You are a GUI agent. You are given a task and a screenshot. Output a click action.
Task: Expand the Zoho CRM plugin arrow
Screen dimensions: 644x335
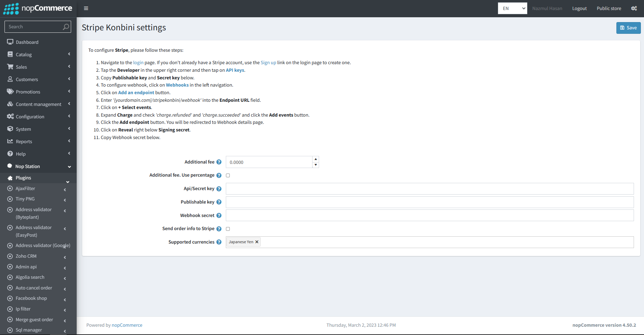(65, 257)
